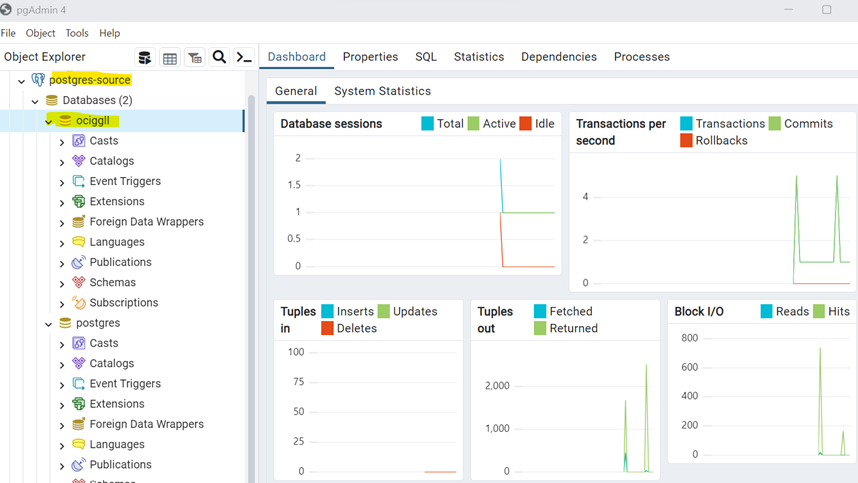Click the Idle legend swatch in Database sessions
The width and height of the screenshot is (858, 483).
coord(525,124)
